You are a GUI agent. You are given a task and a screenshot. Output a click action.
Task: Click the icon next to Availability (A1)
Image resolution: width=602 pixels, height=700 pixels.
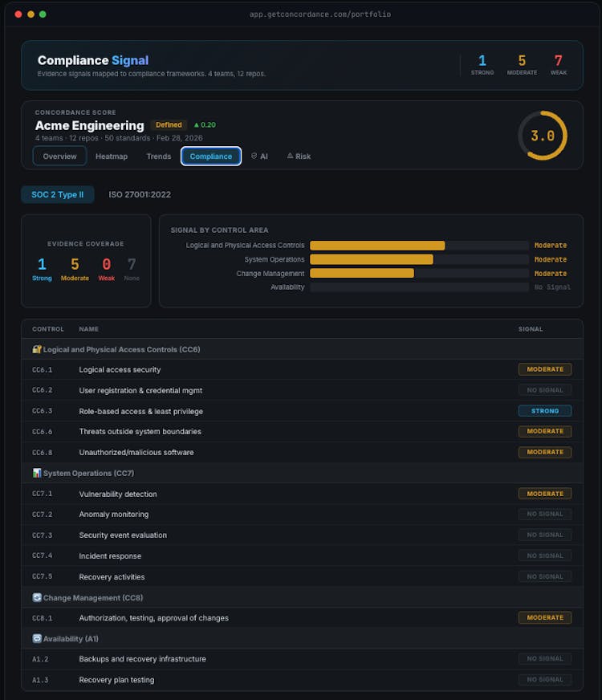[x=36, y=639]
